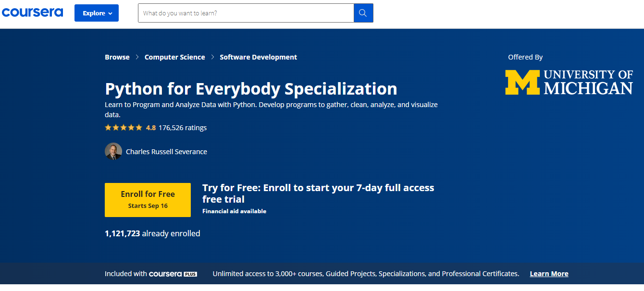Click the 'Offered By' label

[525, 57]
